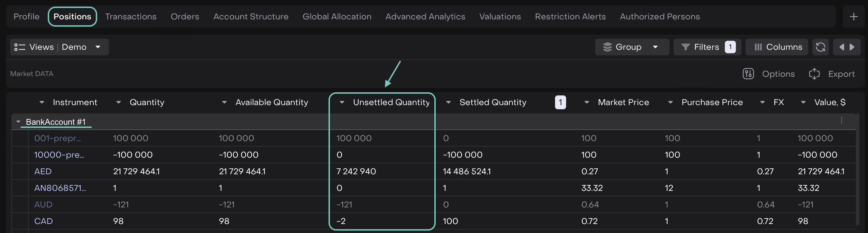The width and height of the screenshot is (868, 233).
Task: Switch to the Transactions tab
Action: 131,17
